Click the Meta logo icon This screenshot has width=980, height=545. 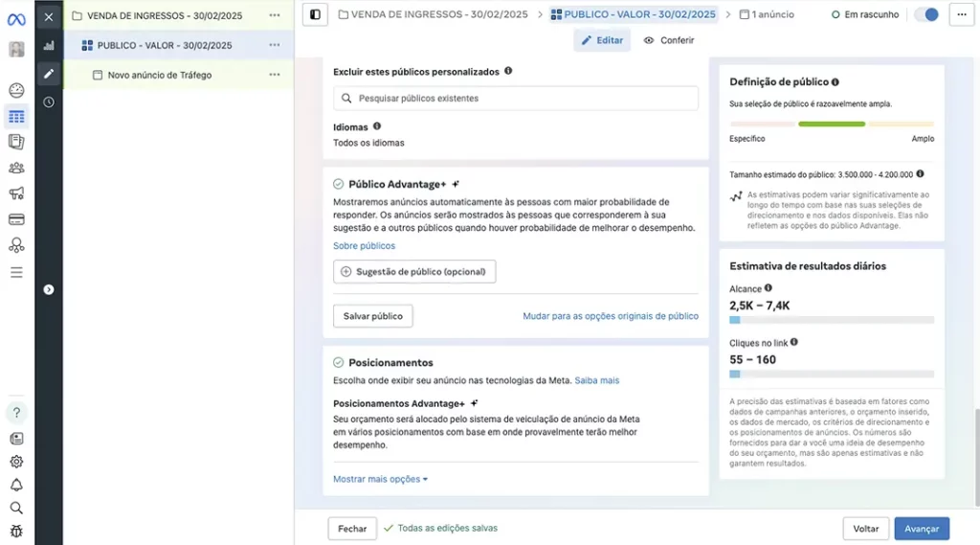16,19
